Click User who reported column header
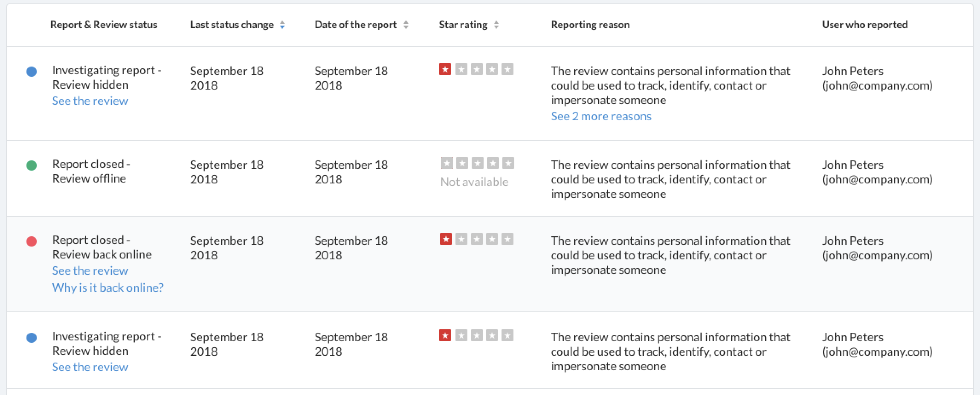Screen dimensions: 980x395 tap(865, 25)
